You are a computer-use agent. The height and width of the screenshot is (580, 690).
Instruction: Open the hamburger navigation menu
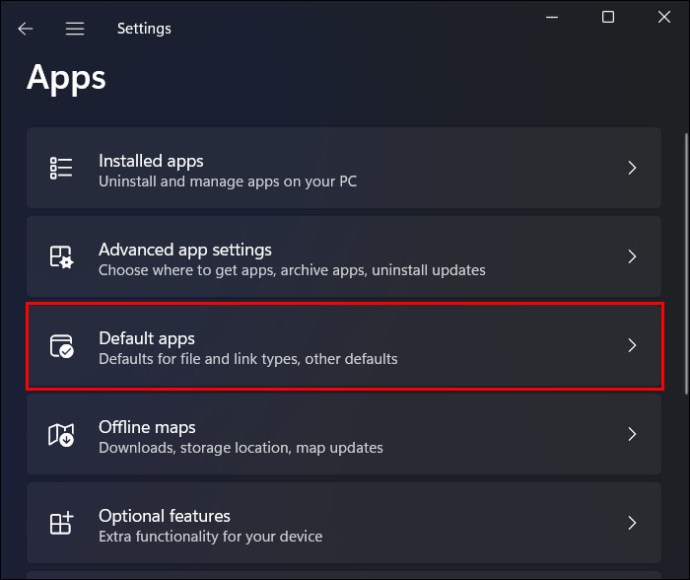point(75,29)
